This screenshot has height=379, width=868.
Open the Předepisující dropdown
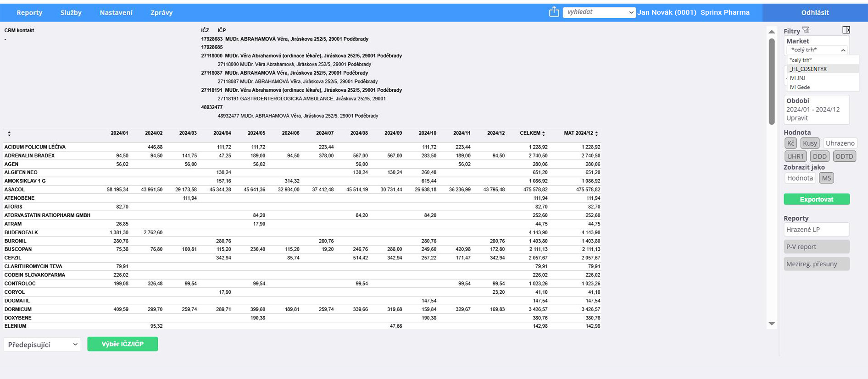pos(42,345)
